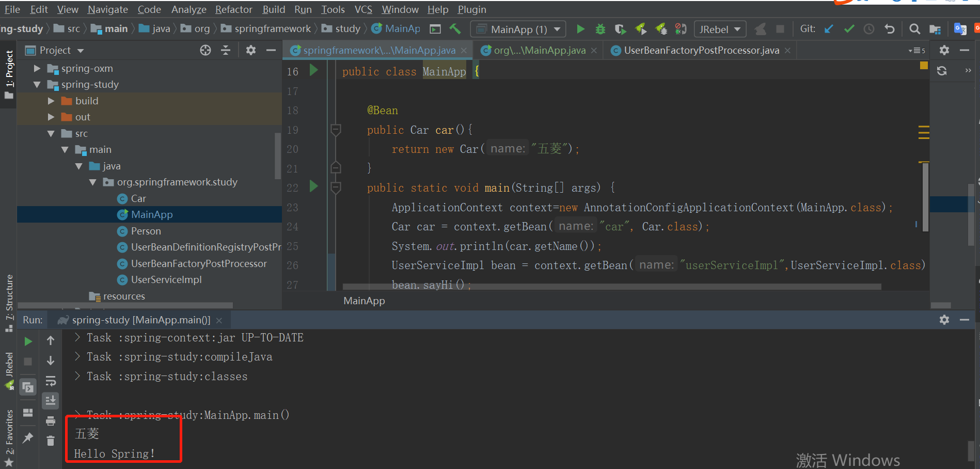Click the editor's vertical scrollbar thumb
This screenshot has width=980, height=469.
pyautogui.click(x=925, y=196)
